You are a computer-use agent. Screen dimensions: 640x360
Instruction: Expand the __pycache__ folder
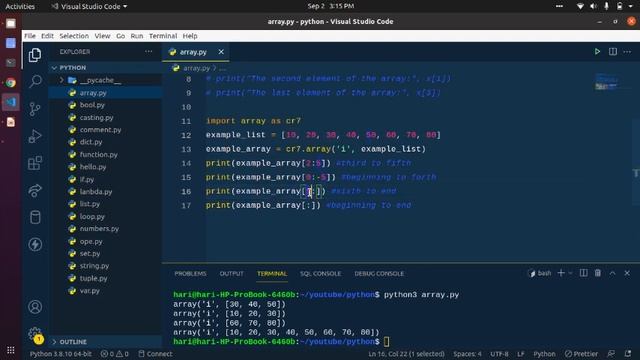62,80
